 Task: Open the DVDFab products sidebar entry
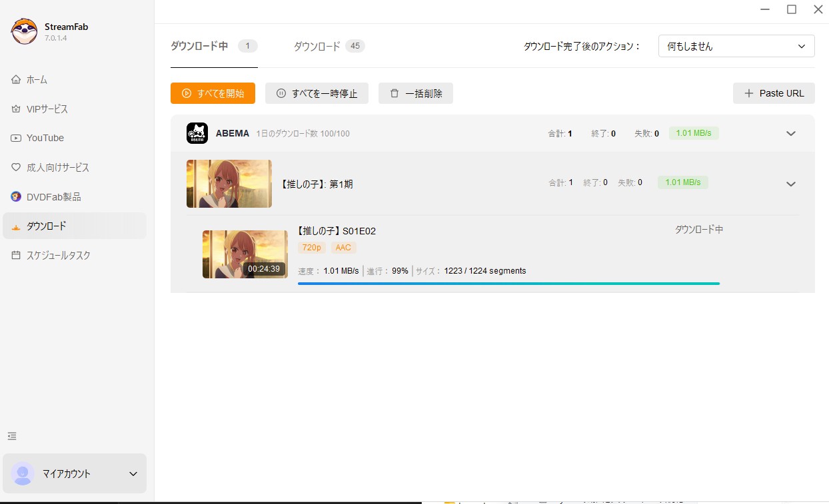(x=53, y=197)
